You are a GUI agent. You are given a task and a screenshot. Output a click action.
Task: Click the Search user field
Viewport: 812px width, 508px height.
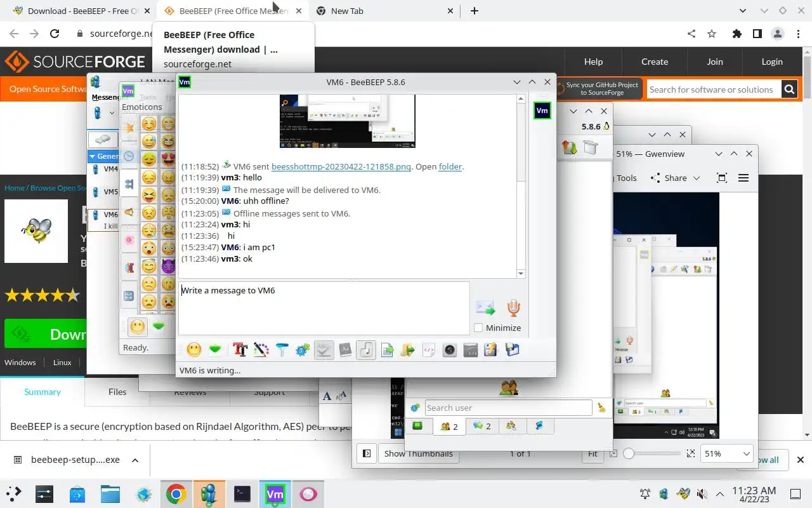click(x=508, y=408)
